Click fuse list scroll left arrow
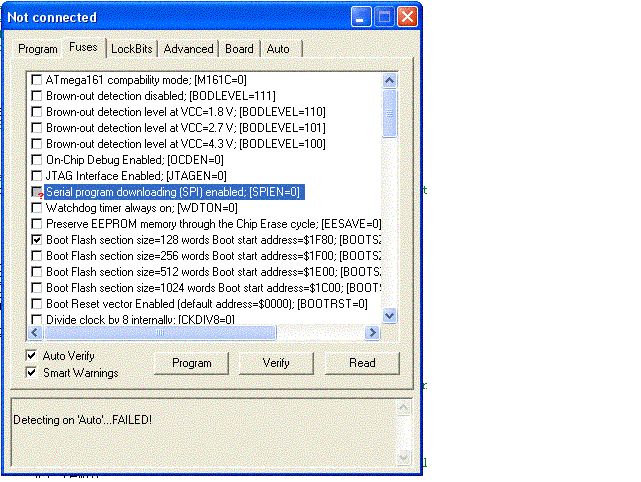This screenshot has height=482, width=641. click(x=35, y=333)
